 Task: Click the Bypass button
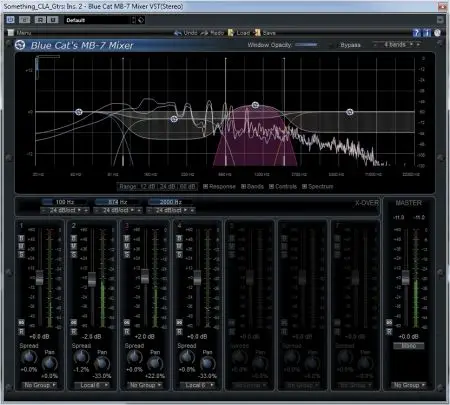(350, 45)
